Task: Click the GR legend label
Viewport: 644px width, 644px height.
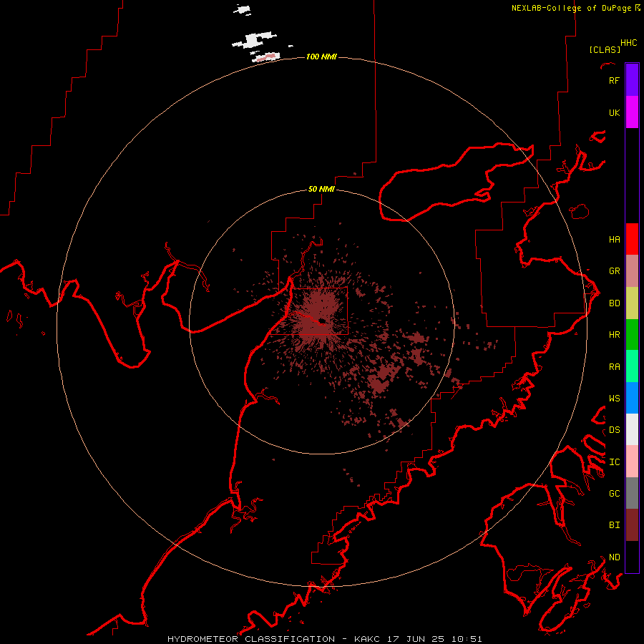Action: click(x=614, y=270)
